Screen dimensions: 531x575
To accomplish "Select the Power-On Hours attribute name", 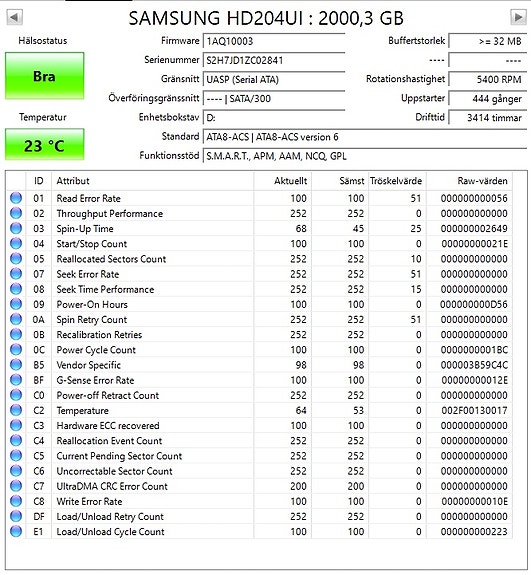I will pos(92,304).
